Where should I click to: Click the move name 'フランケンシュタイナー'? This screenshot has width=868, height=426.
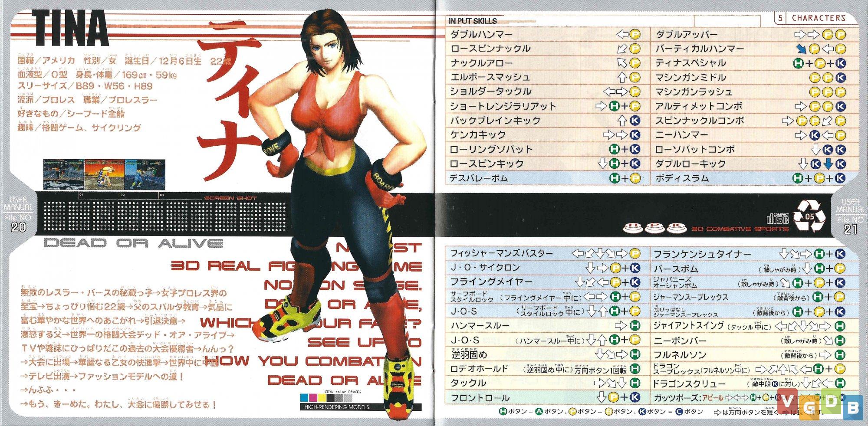[x=702, y=254]
